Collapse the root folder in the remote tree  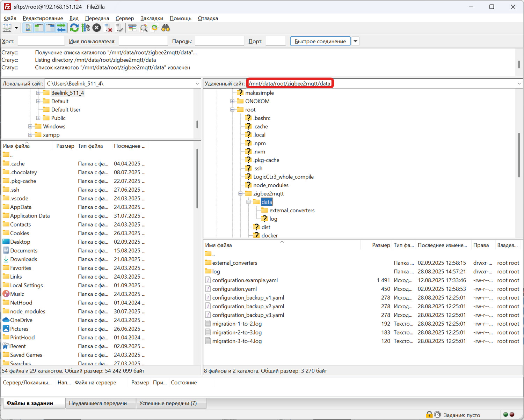click(232, 109)
